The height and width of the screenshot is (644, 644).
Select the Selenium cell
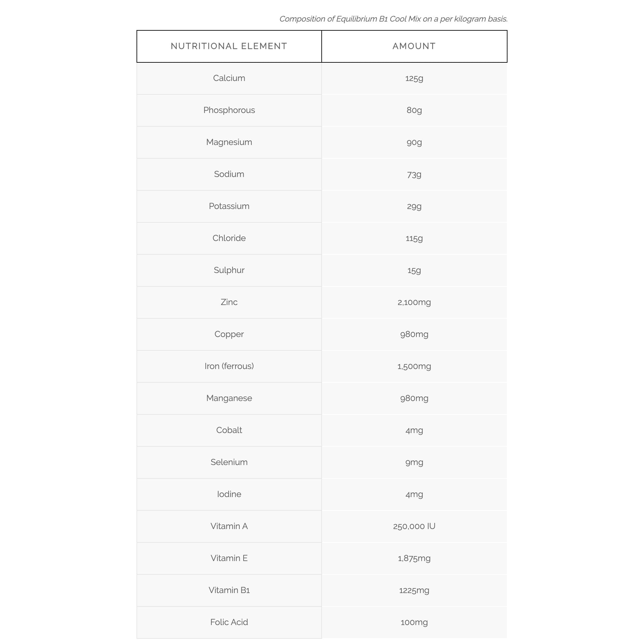229,462
